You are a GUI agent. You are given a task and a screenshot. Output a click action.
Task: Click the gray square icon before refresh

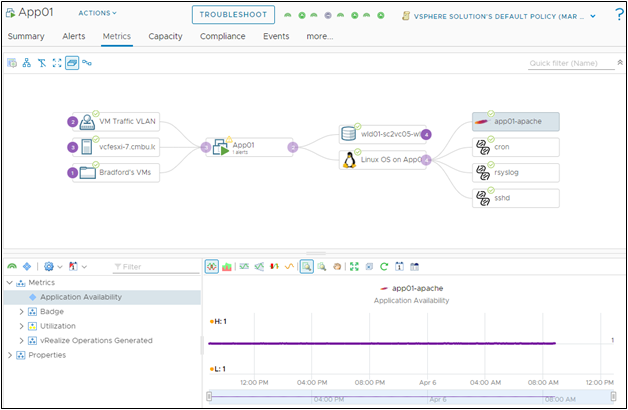click(x=369, y=266)
